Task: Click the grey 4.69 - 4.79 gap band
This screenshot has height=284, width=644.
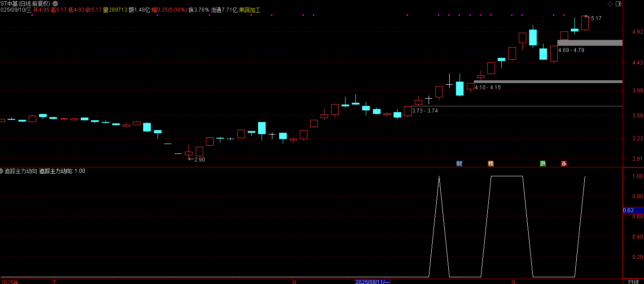Action: tap(590, 43)
